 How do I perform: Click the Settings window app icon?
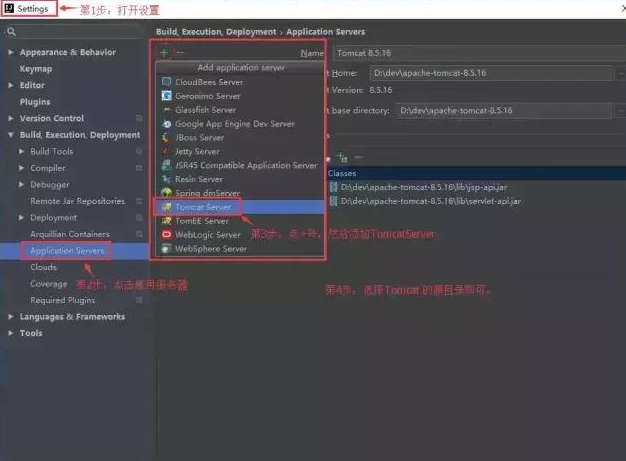pos(9,8)
